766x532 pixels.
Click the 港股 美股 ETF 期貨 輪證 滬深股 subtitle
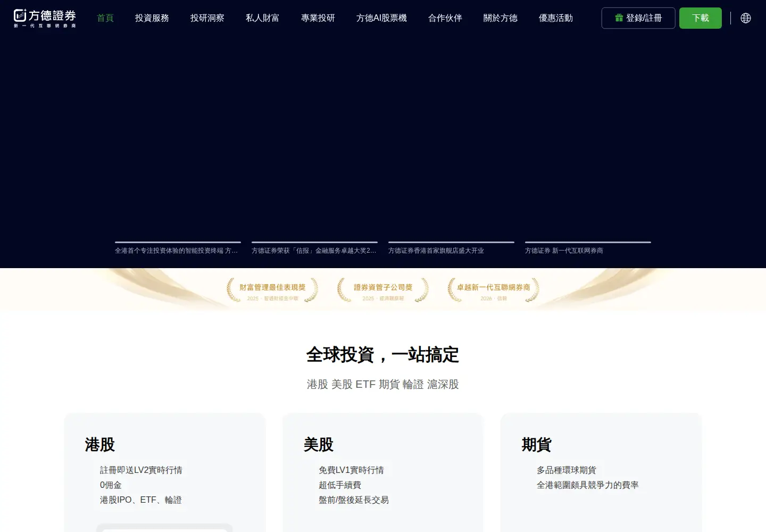pos(383,384)
